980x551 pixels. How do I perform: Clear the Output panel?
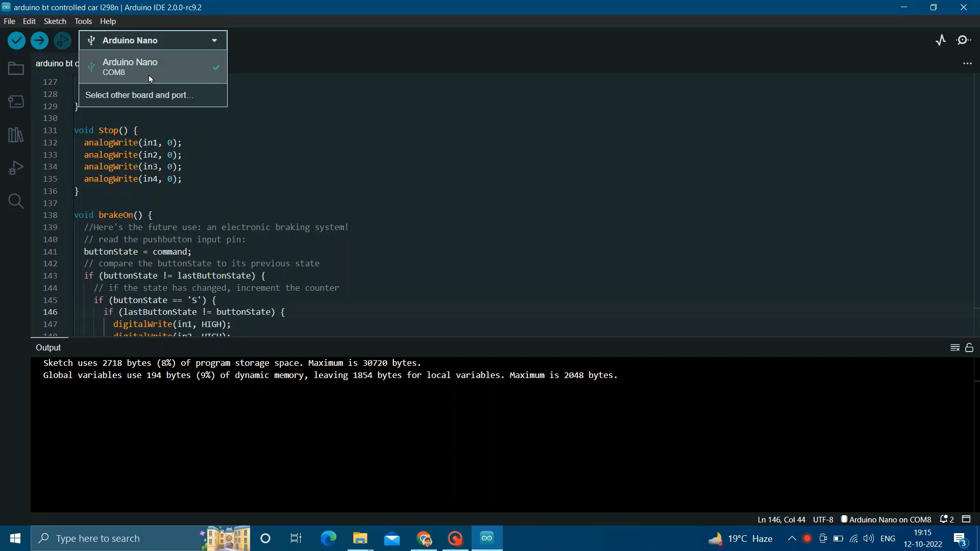click(955, 348)
